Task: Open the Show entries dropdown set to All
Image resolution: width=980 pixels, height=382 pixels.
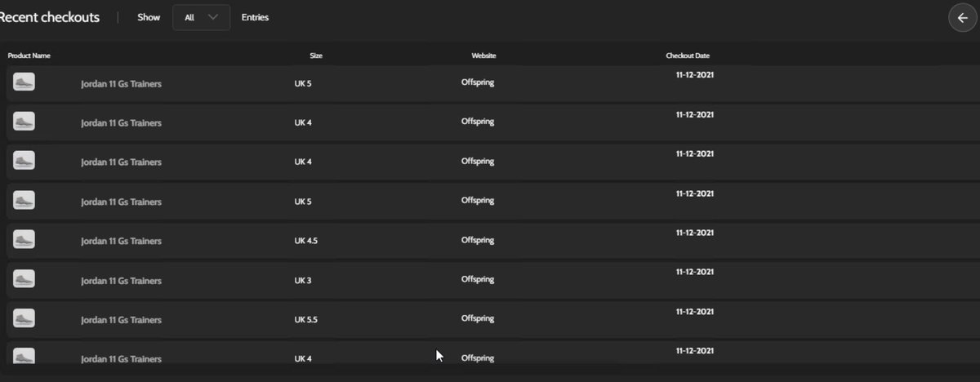Action: tap(201, 17)
